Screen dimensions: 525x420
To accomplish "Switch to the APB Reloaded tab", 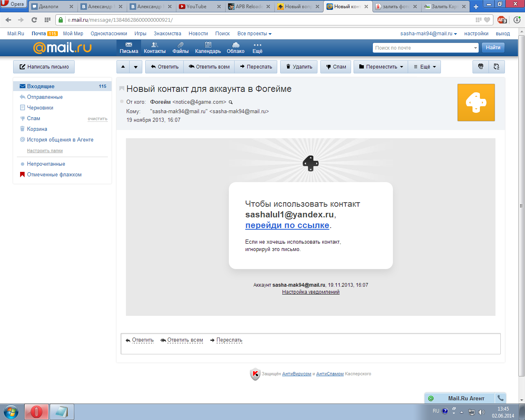I will click(249, 7).
